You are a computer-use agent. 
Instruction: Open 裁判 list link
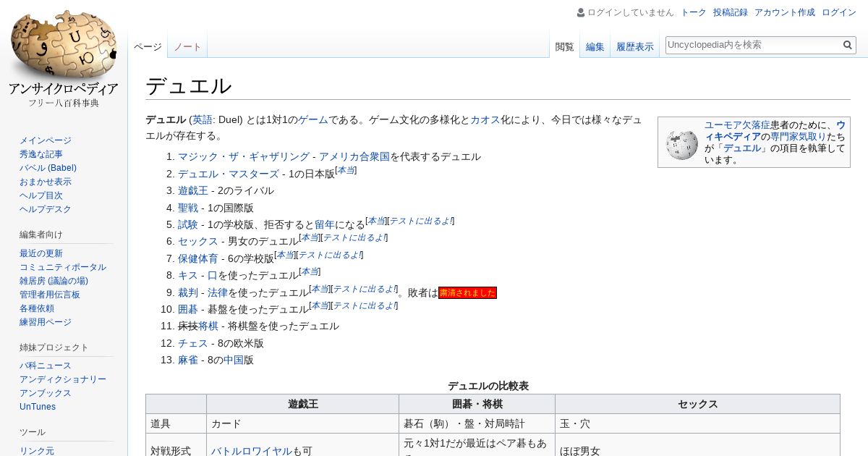click(188, 292)
